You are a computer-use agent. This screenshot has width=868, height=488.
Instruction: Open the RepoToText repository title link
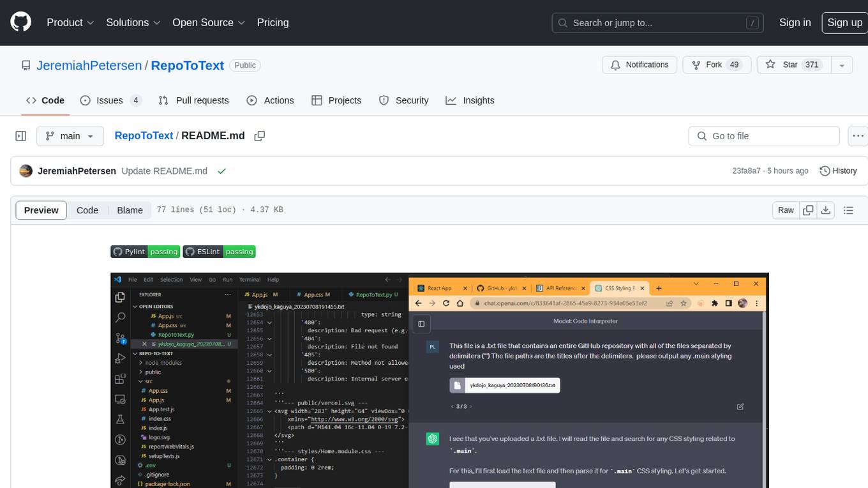(188, 65)
